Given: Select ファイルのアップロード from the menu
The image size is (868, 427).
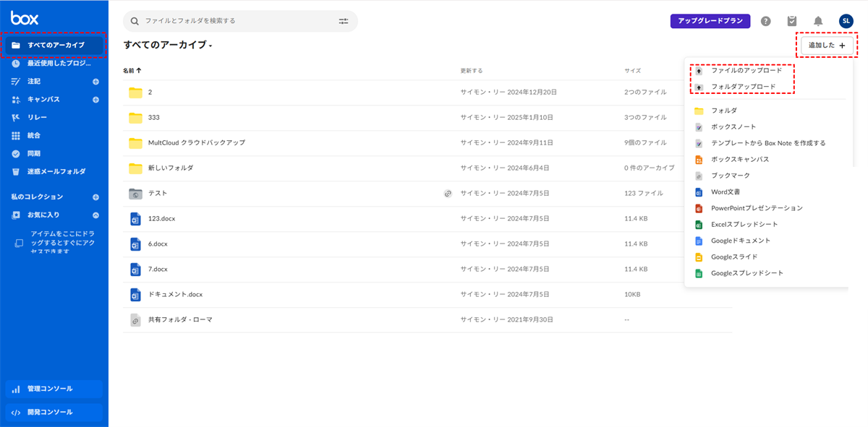Looking at the screenshot, I should [x=746, y=71].
